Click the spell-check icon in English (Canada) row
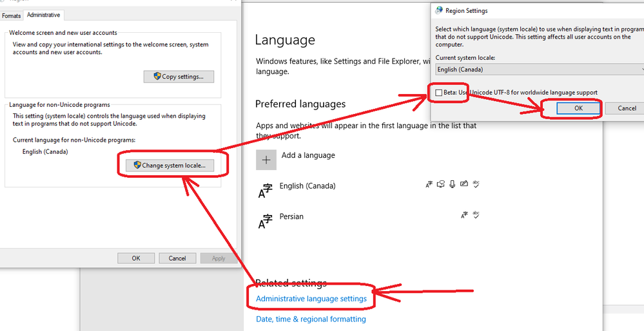Screen dimensions: 644x331 [476, 184]
